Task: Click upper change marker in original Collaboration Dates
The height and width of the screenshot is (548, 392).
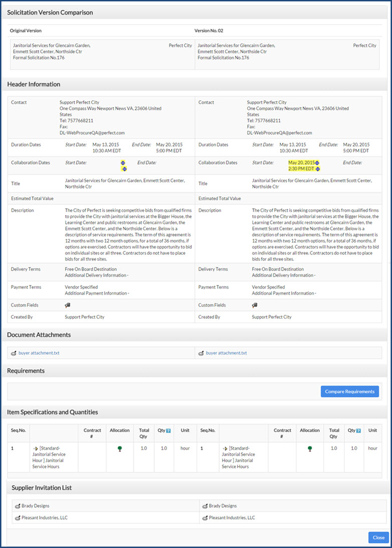Action: [x=123, y=163]
